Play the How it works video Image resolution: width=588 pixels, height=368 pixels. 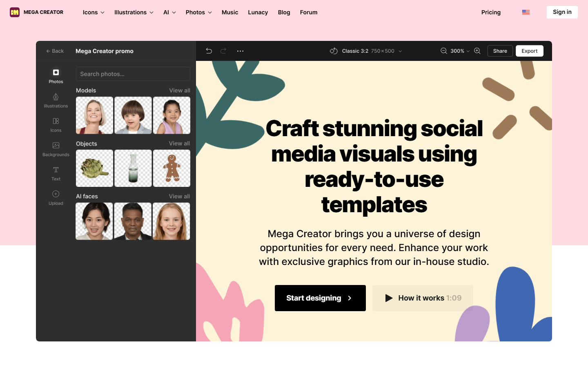[423, 298]
